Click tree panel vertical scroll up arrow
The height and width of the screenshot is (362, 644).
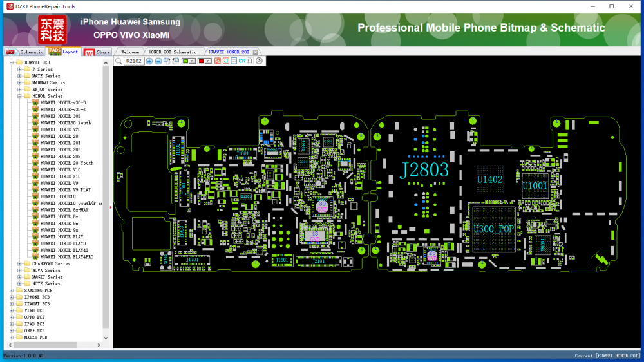(106, 63)
